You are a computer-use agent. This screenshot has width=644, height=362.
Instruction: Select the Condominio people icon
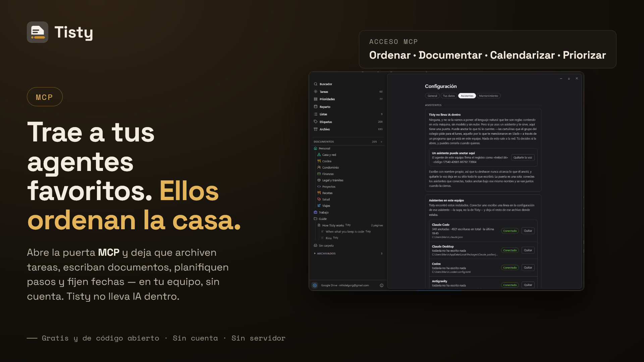click(319, 168)
